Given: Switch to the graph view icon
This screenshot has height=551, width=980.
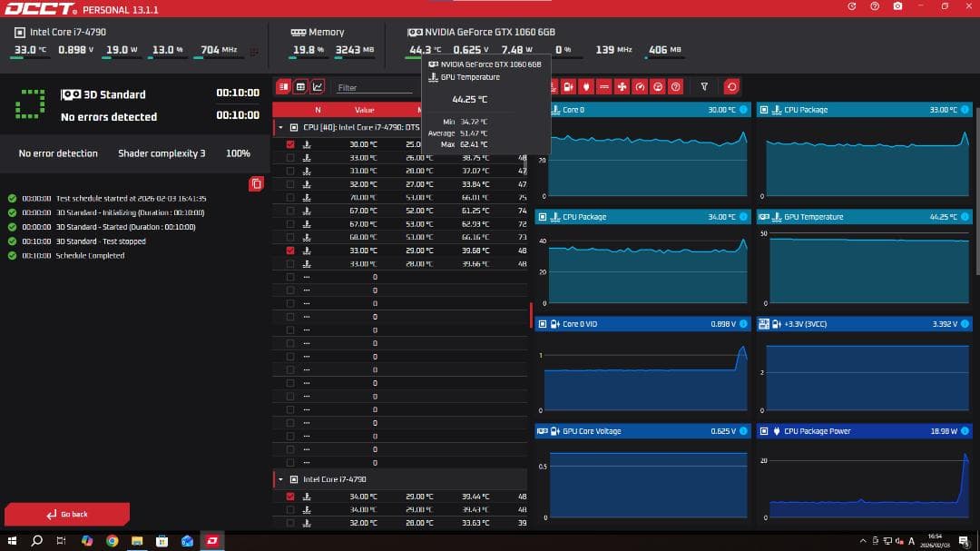Looking at the screenshot, I should click(318, 87).
